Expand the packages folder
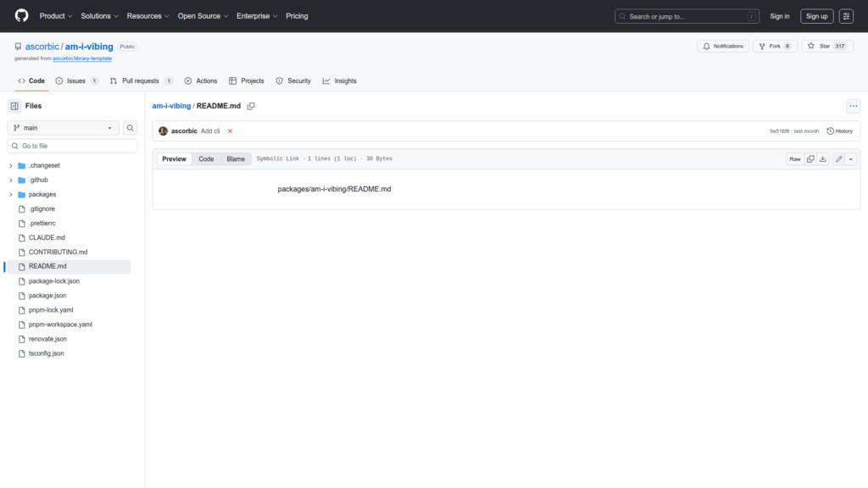Viewport: 868px width, 488px height. [11, 194]
